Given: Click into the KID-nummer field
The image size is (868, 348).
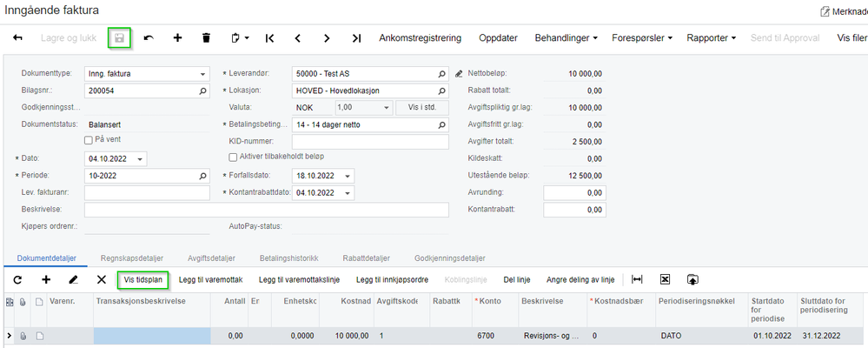Looking at the screenshot, I should point(370,142).
